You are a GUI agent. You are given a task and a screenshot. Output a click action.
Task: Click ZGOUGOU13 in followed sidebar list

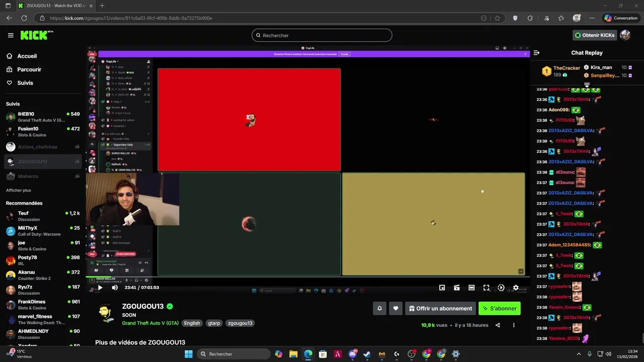click(43, 161)
